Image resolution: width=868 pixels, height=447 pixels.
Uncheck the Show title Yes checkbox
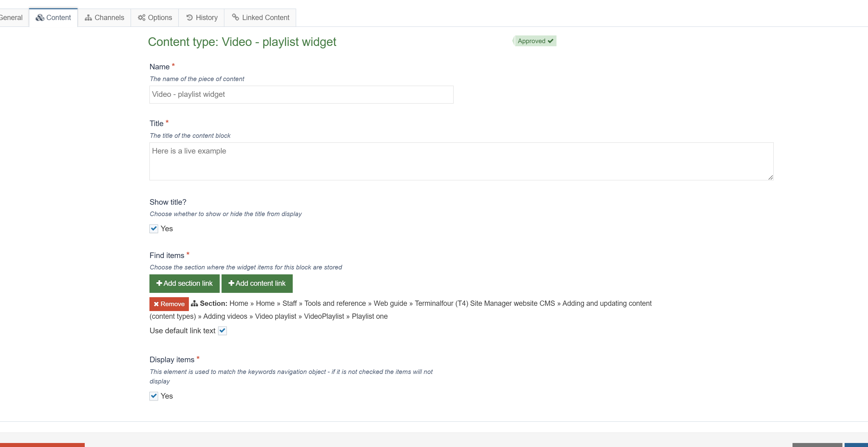coord(154,228)
